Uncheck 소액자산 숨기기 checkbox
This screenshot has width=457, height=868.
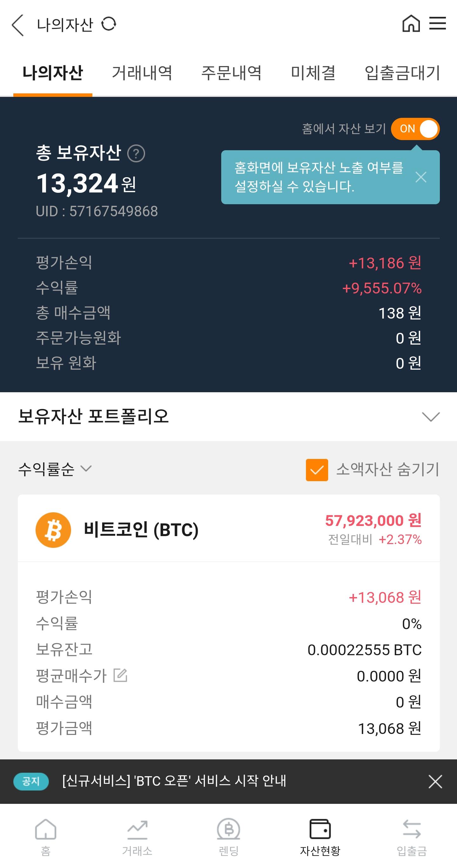[316, 470]
